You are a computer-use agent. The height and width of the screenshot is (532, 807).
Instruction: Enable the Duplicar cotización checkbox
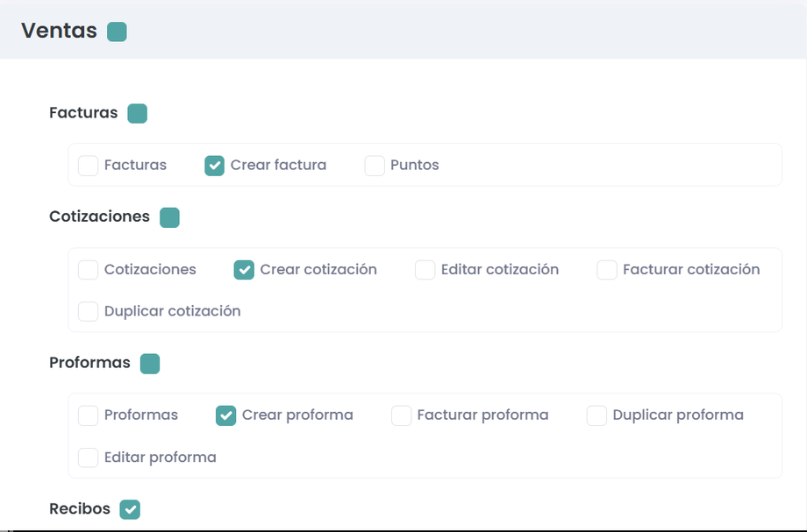click(88, 311)
